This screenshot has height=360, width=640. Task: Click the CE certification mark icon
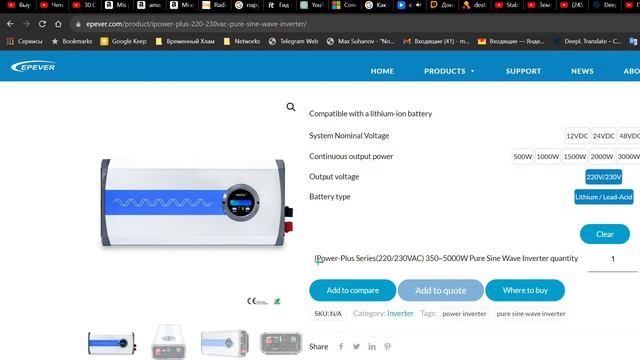point(257,301)
